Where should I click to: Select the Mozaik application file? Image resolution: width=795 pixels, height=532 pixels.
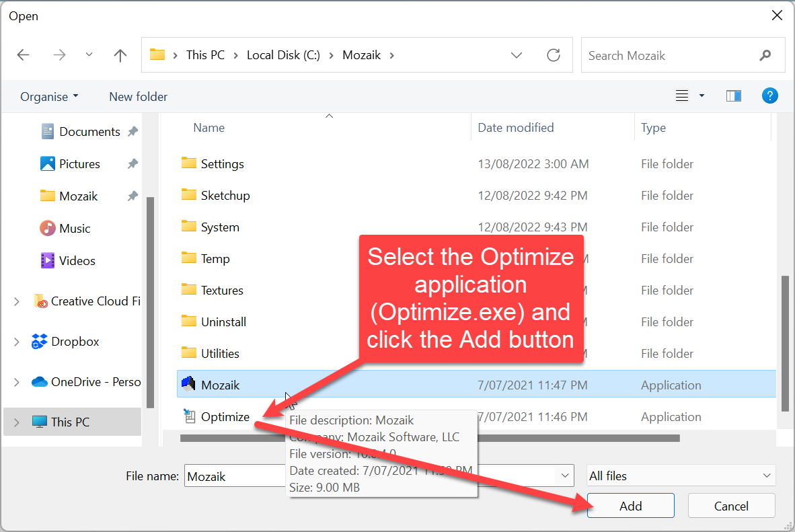[220, 385]
